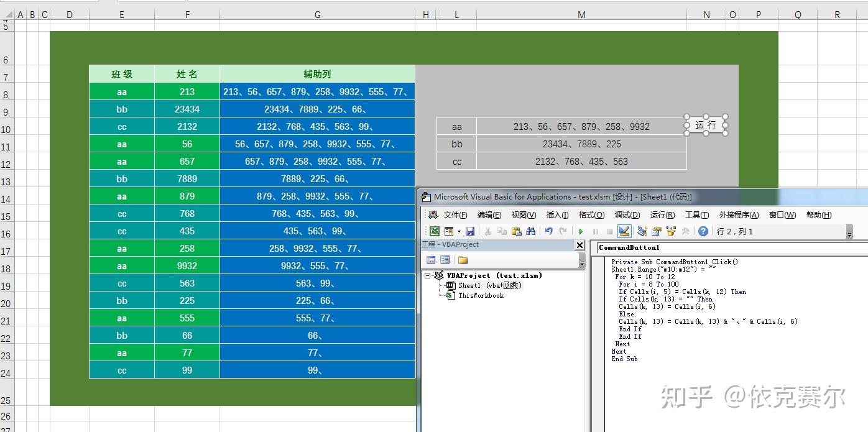This screenshot has height=432, width=868.
Task: Click View Code icon in project panel
Action: (431, 260)
